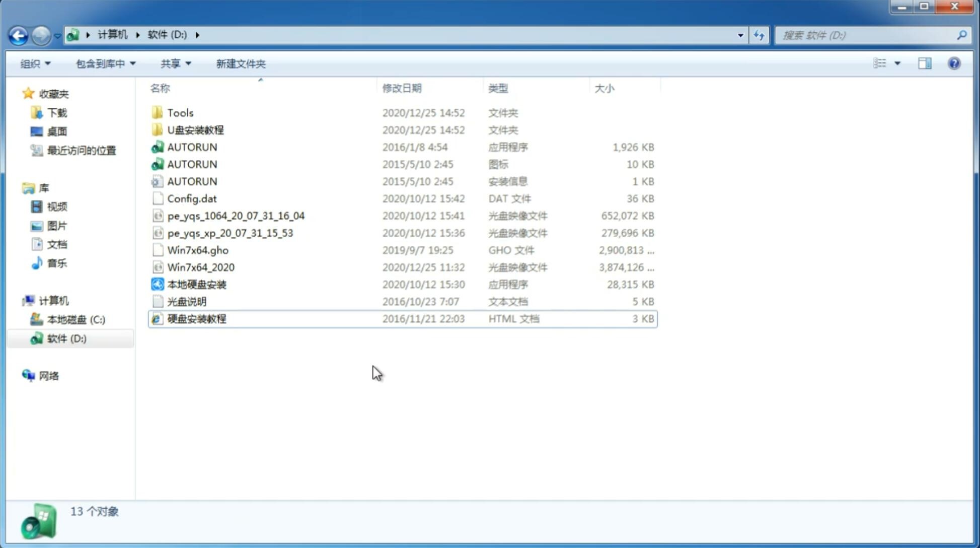Screen dimensions: 980x548
Task: Open Win7x64_2020 disc image file
Action: coord(200,267)
